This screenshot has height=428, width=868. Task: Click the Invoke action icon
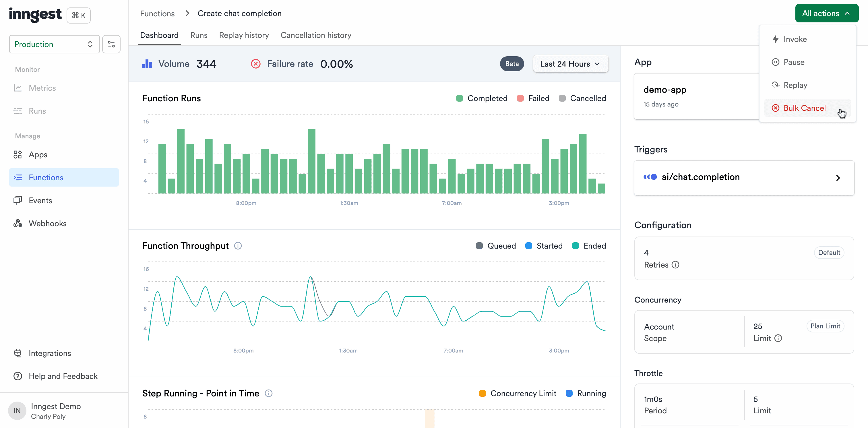tap(776, 39)
